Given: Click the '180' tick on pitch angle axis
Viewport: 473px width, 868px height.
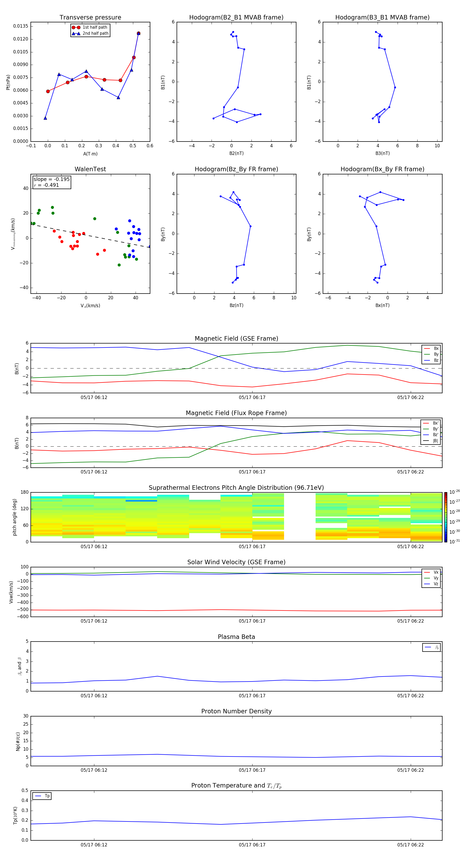Looking at the screenshot, I should click(25, 492).
